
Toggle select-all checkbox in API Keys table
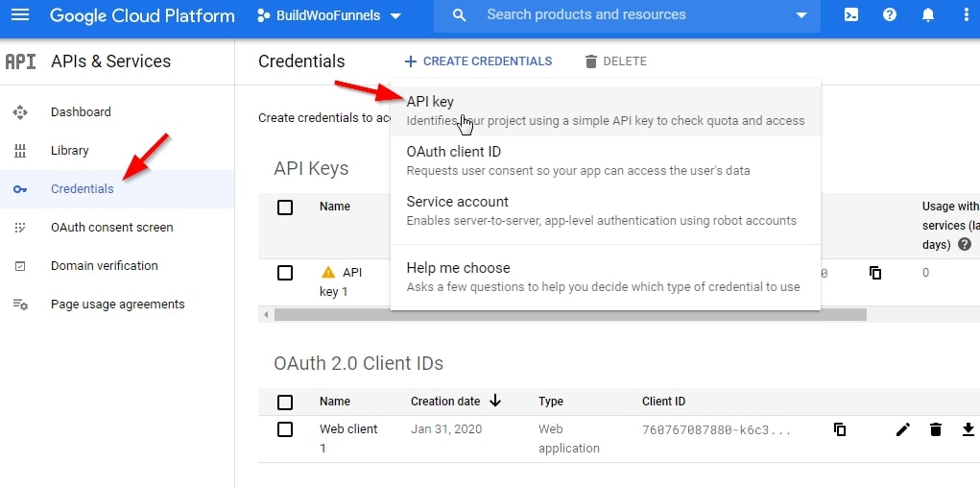coord(285,207)
